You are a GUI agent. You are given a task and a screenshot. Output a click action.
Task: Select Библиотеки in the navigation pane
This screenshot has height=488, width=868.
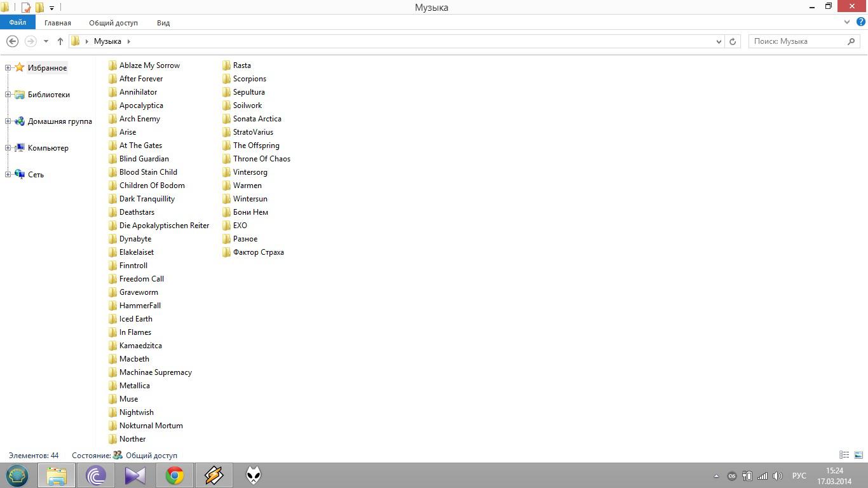coord(49,95)
